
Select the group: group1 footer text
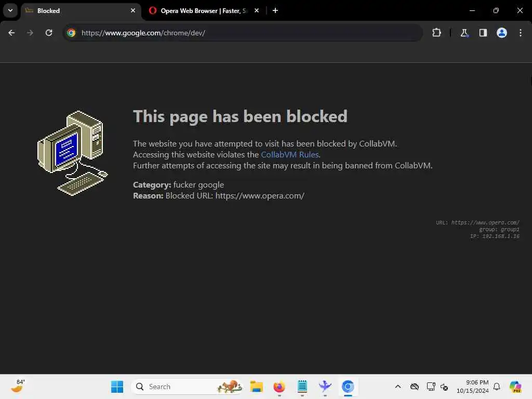tap(499, 229)
